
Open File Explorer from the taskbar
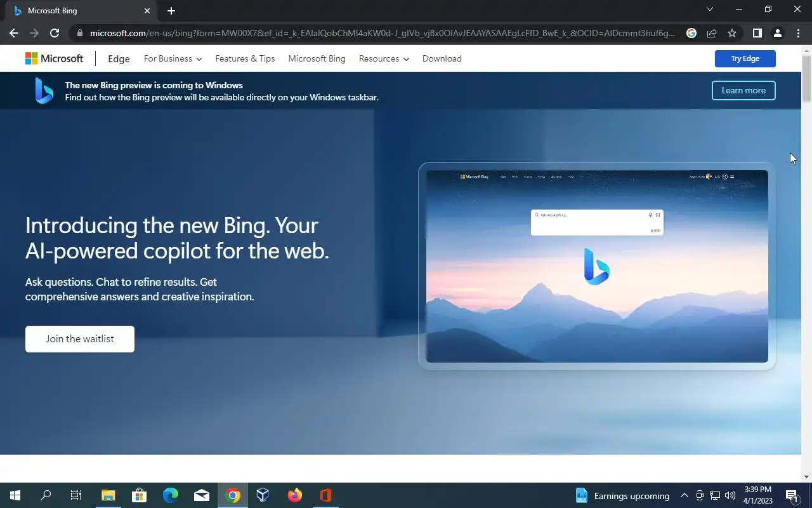click(x=108, y=495)
